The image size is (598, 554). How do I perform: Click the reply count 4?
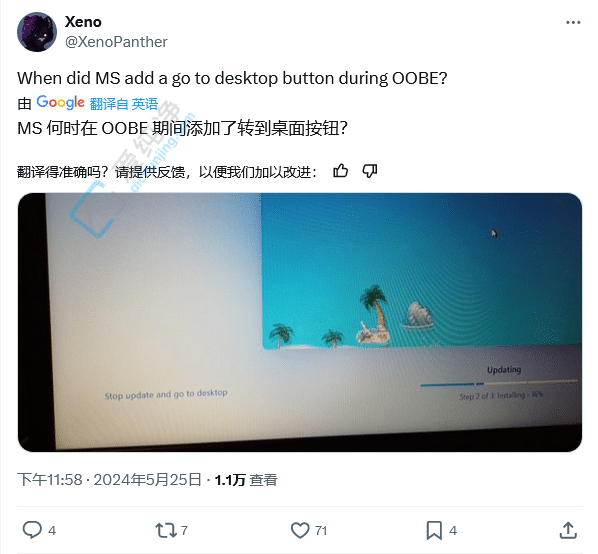[x=52, y=530]
